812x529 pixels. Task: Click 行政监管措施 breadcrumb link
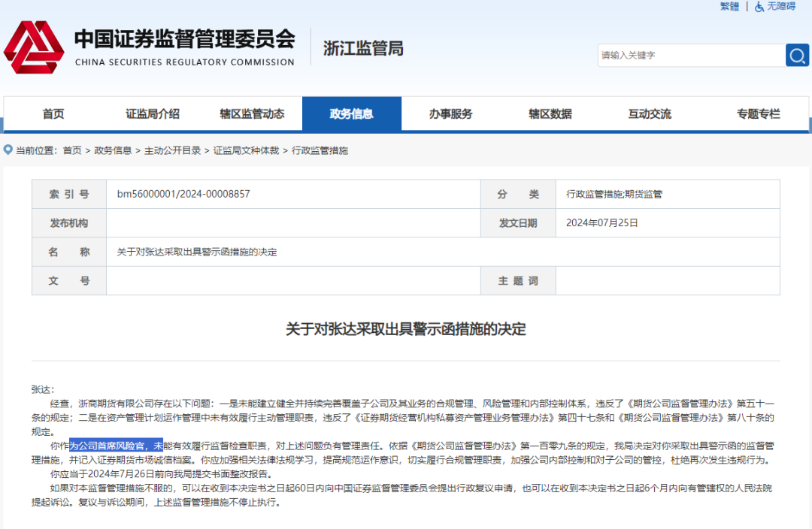pos(320,150)
